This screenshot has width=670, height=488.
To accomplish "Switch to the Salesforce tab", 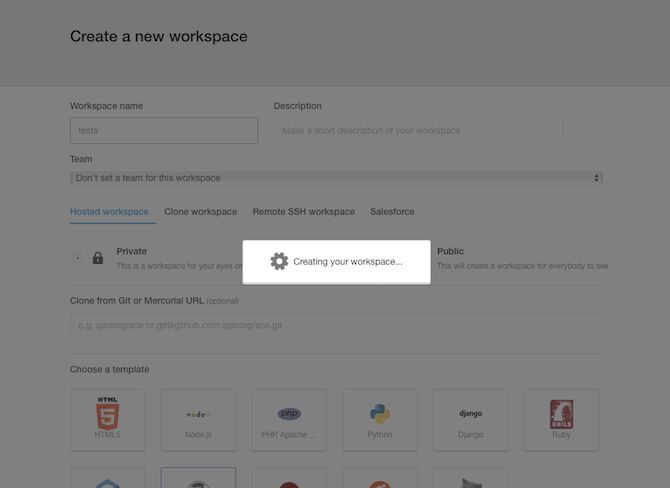I will tap(392, 212).
